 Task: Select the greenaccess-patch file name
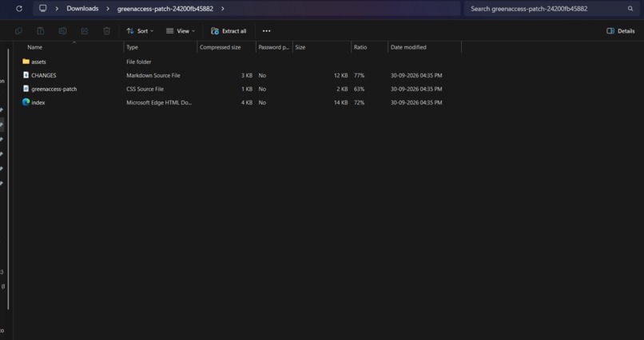pos(54,89)
